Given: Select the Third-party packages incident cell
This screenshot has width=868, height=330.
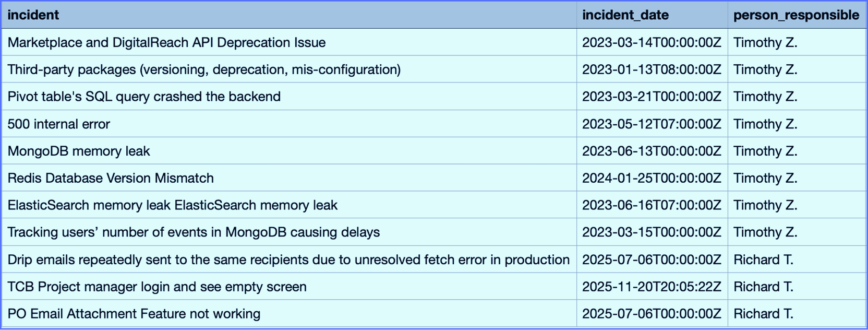Looking at the screenshot, I should (204, 69).
